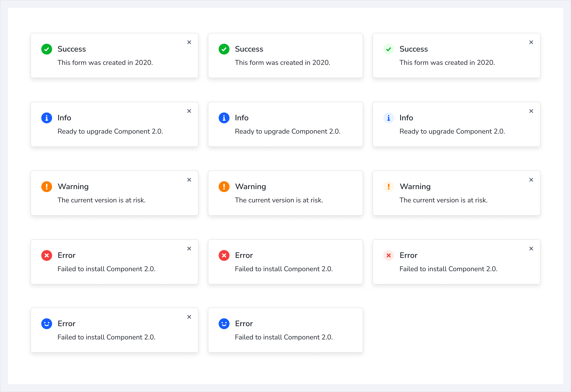Click the light blue Info icon

click(x=388, y=118)
